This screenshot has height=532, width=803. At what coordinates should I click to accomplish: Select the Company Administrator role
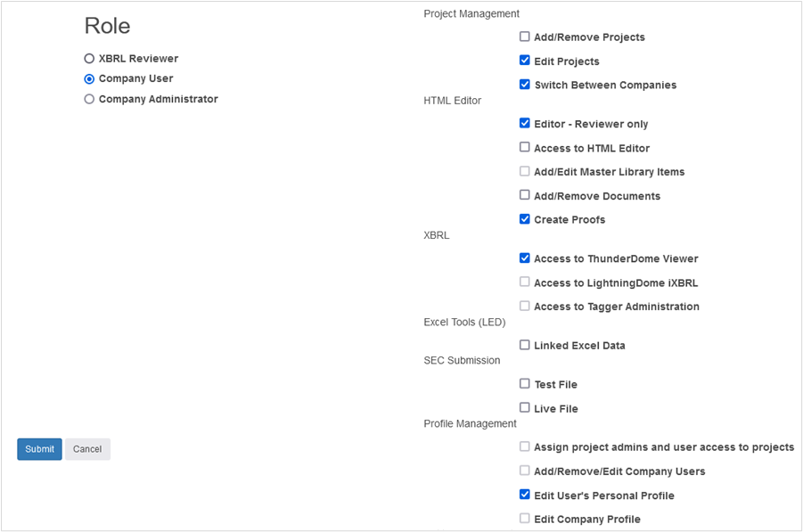click(x=89, y=100)
